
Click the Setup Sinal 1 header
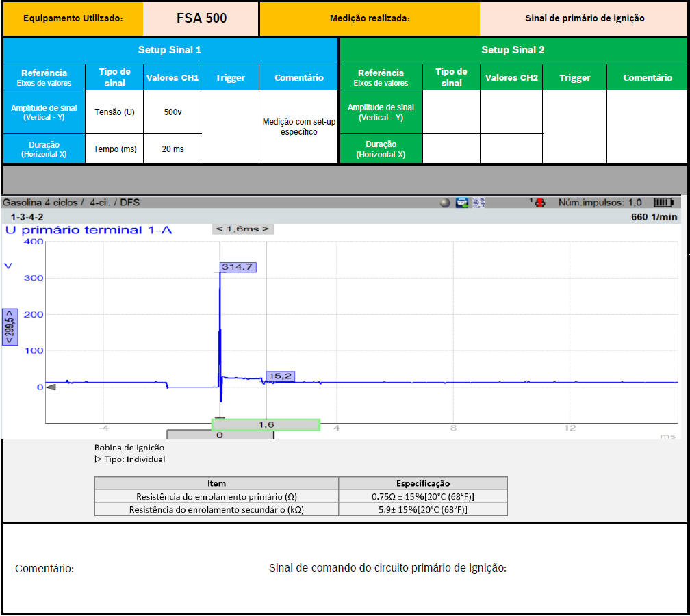coord(170,50)
